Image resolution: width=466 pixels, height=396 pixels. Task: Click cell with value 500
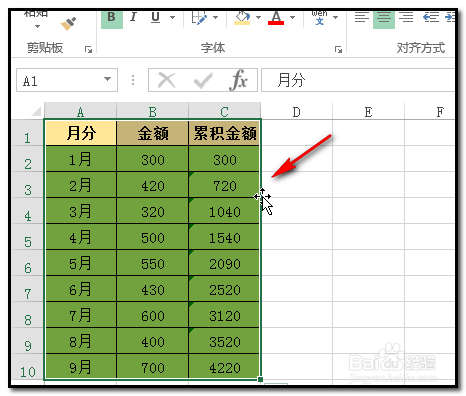153,237
